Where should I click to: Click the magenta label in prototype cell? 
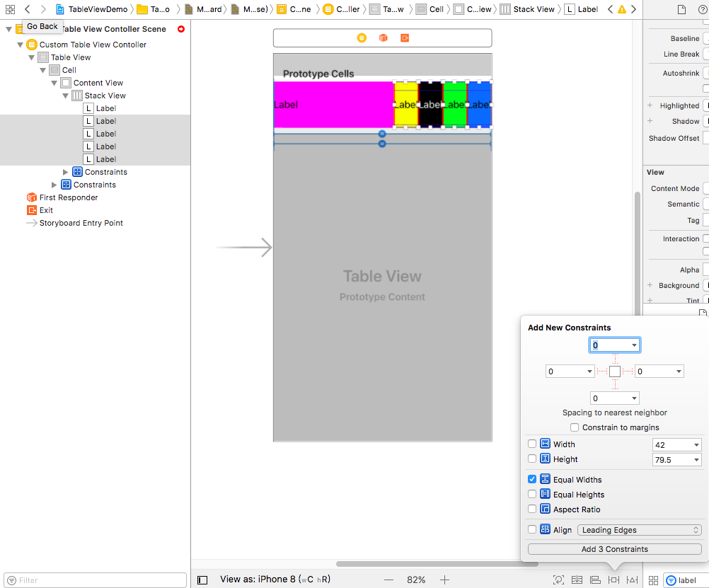(x=333, y=104)
